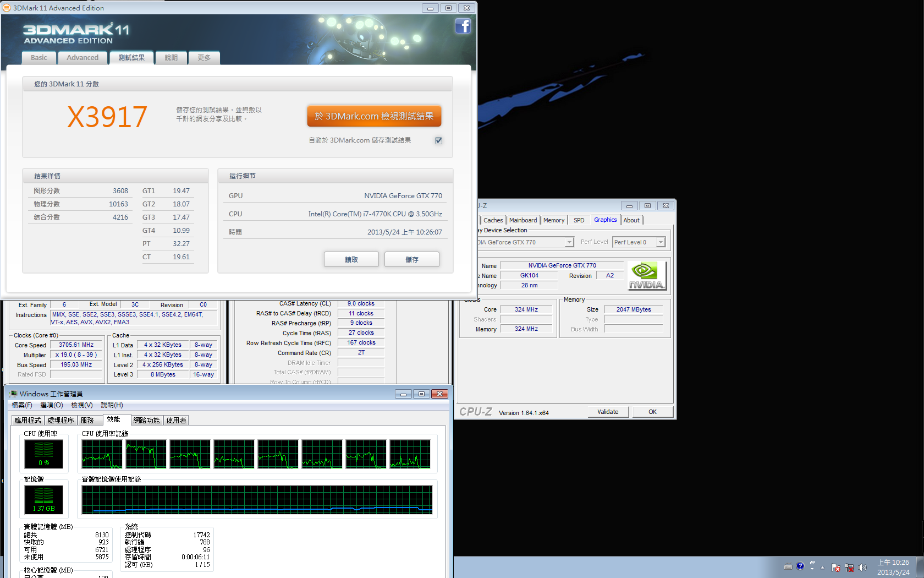This screenshot has width=924, height=578.
Task: Click the GPU Core 324 MHz field
Action: (526, 309)
